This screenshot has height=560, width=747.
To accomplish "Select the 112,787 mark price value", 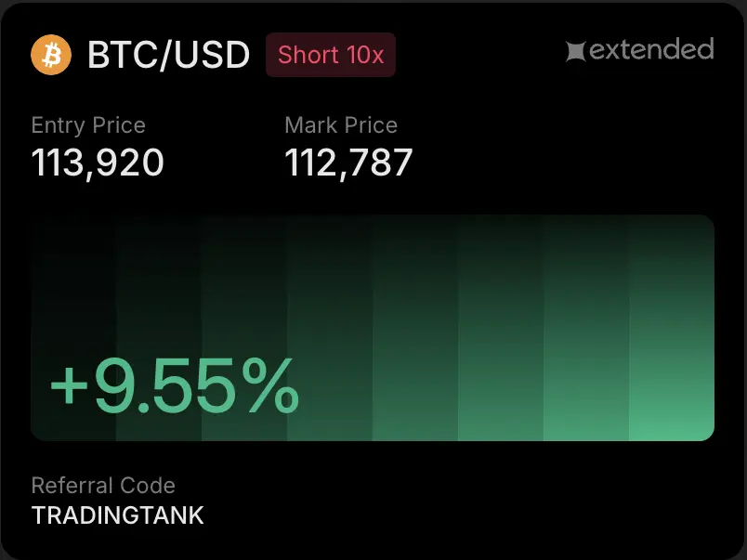I will (348, 163).
